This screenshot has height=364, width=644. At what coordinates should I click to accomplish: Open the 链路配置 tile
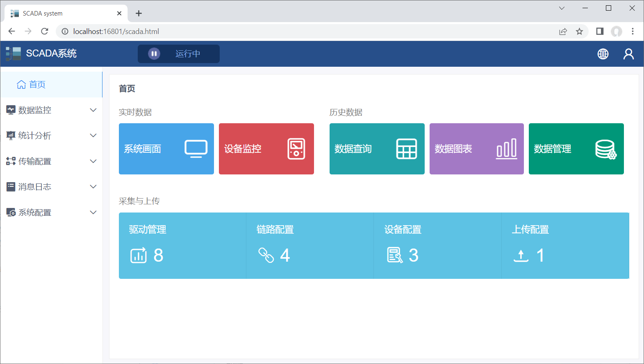coord(310,246)
